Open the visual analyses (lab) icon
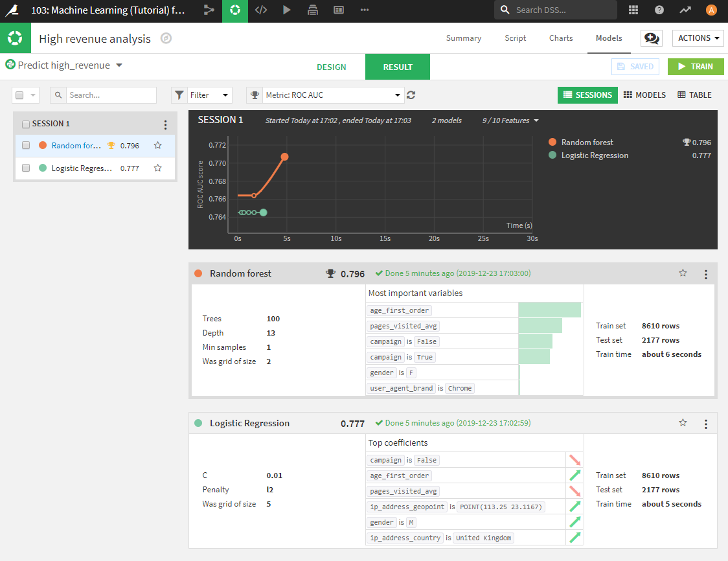 tap(235, 10)
